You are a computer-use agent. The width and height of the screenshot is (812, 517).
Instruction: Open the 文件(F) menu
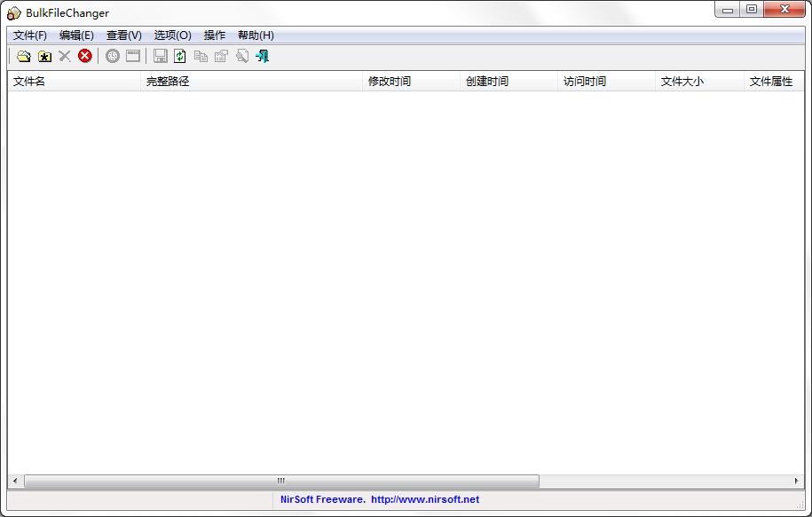(x=29, y=35)
